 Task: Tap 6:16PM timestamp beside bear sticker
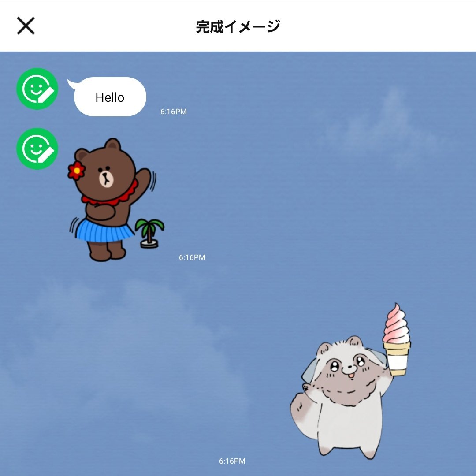pyautogui.click(x=192, y=257)
